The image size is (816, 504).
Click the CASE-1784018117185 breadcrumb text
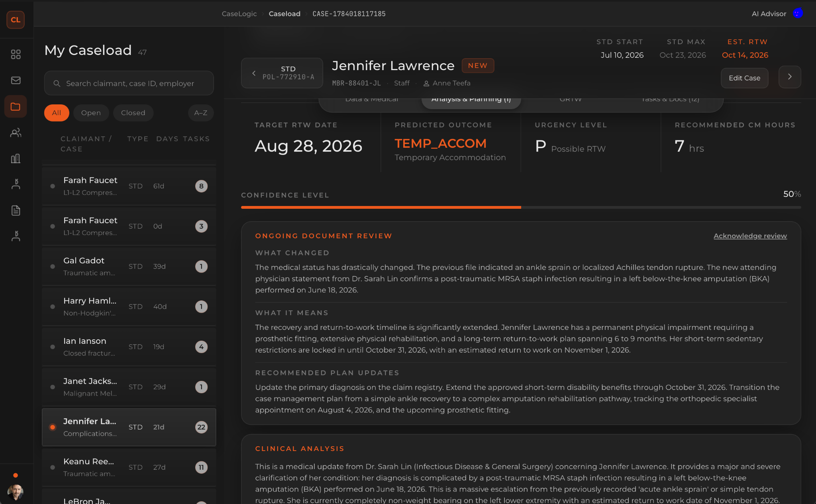(x=349, y=14)
